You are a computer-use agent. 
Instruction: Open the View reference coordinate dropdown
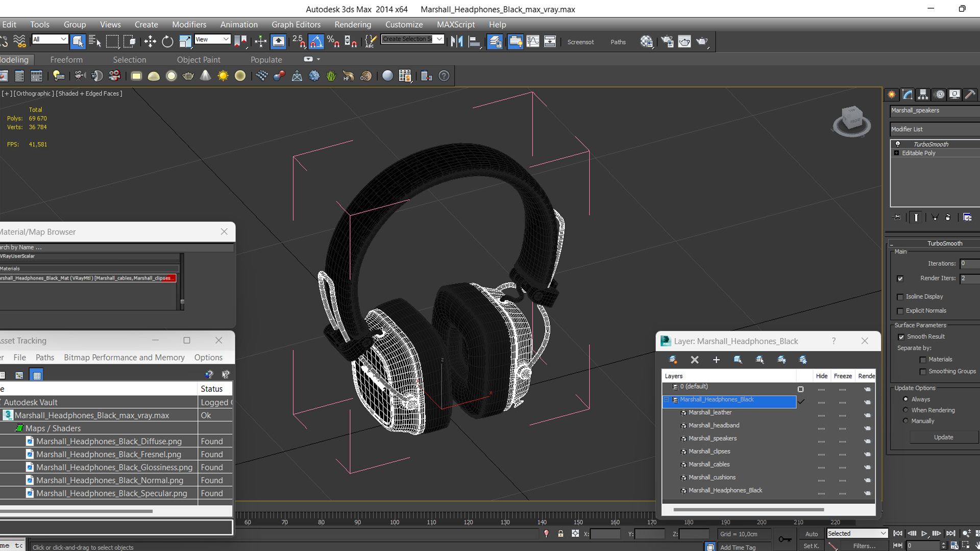[x=212, y=39]
